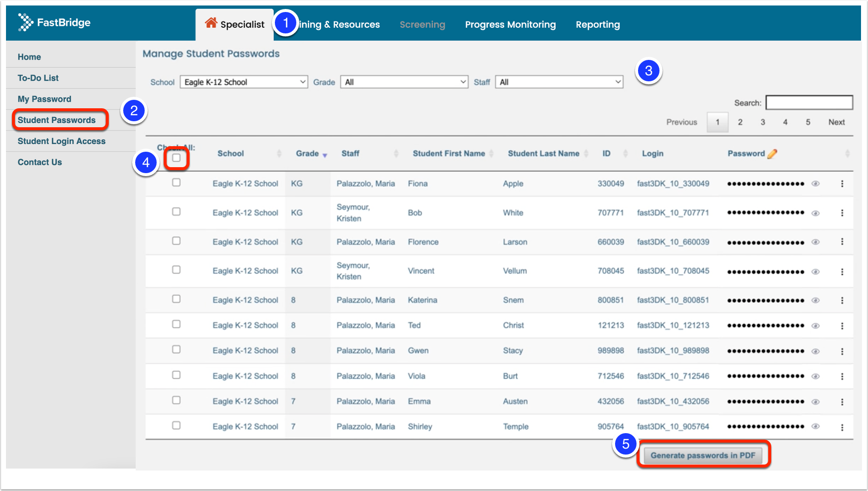Click the home icon on Specialist tab

pyautogui.click(x=211, y=23)
